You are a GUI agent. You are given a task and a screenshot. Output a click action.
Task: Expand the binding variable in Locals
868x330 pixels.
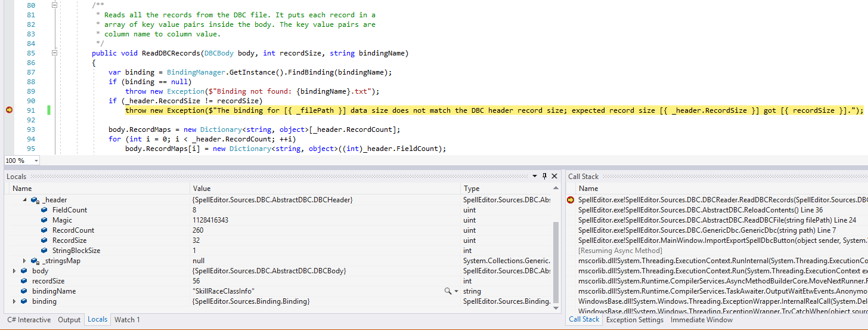[14, 301]
